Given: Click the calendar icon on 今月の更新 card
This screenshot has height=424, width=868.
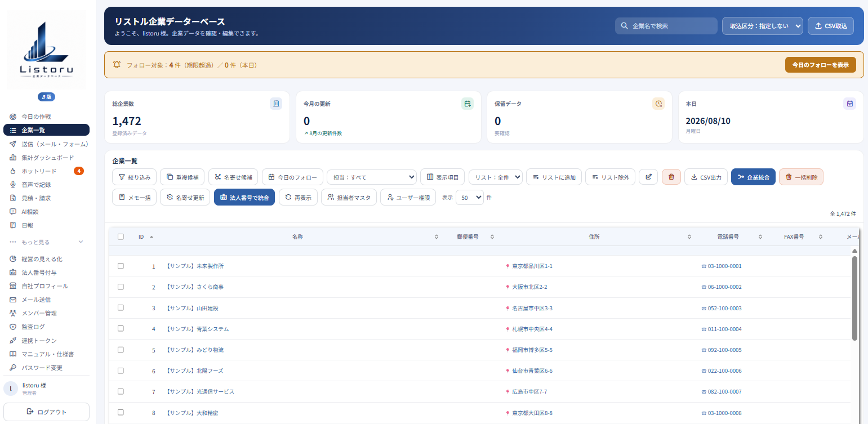Looking at the screenshot, I should 468,104.
